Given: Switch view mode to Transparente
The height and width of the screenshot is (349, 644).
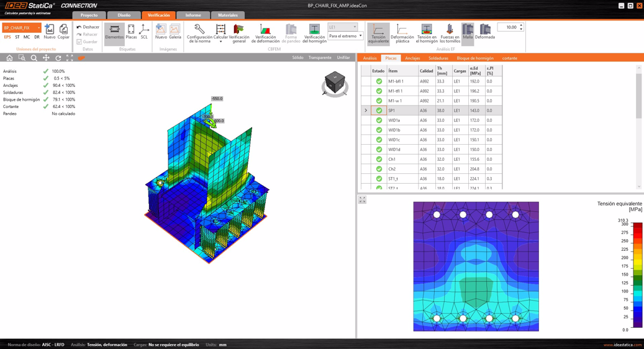Looking at the screenshot, I should [320, 58].
